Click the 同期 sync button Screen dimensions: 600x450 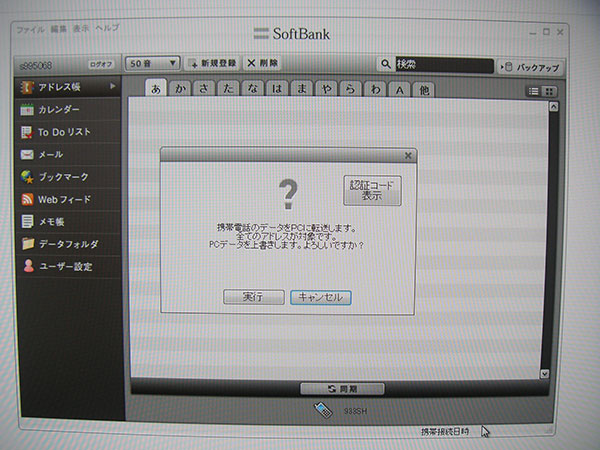342,389
